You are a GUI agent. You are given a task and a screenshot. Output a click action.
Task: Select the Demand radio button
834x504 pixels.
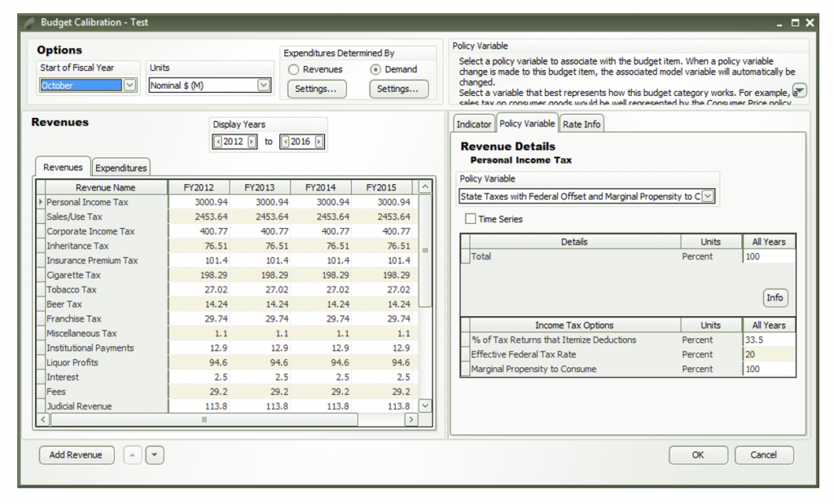point(375,70)
